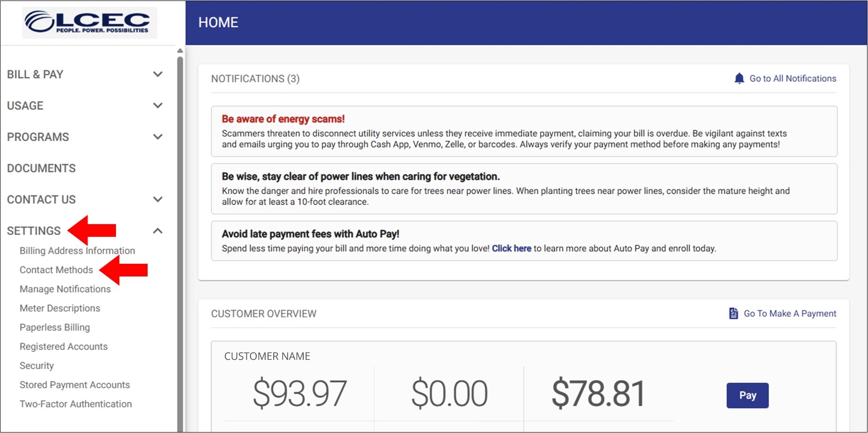This screenshot has width=868, height=433.
Task: Expand the Programs section chevron
Action: (158, 137)
